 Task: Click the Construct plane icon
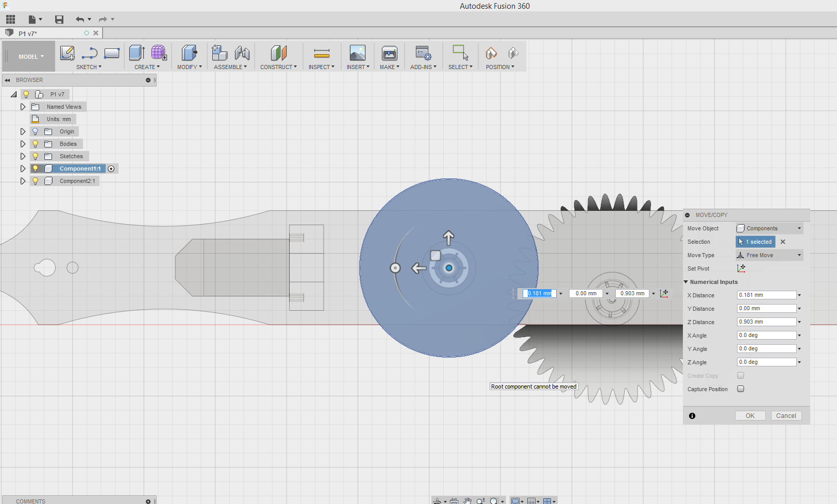click(x=278, y=53)
